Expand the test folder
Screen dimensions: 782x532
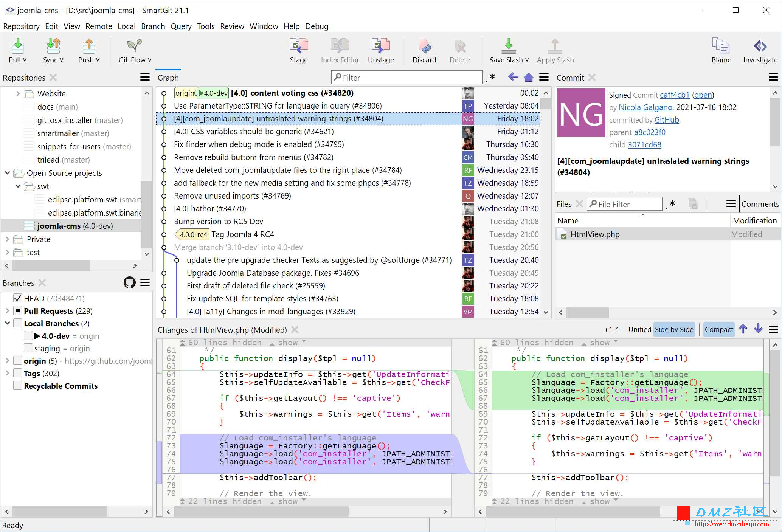tap(7, 252)
